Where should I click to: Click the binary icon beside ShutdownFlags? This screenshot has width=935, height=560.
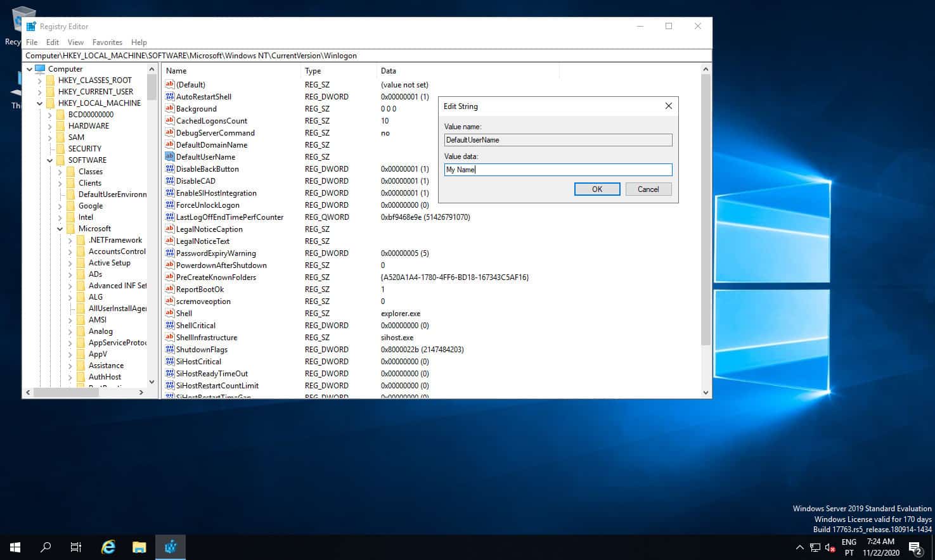[169, 349]
